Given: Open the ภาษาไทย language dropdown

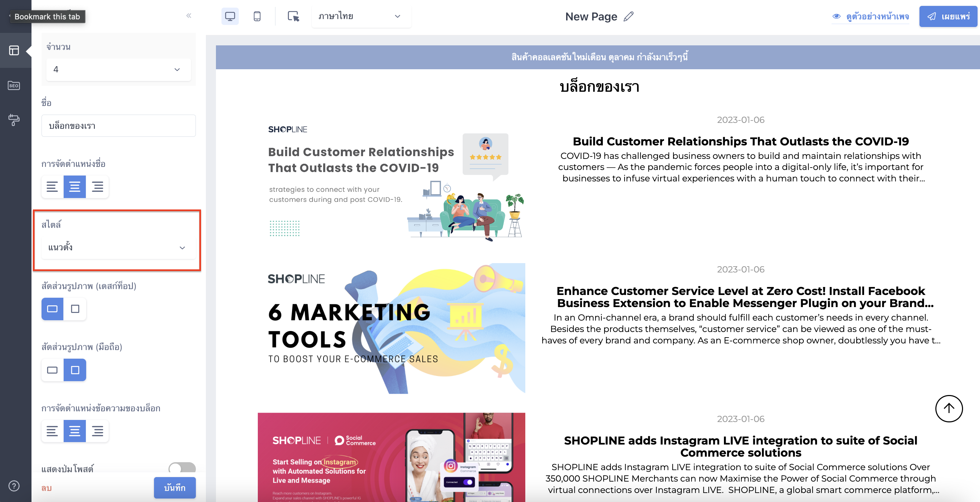Looking at the screenshot, I should 361,16.
